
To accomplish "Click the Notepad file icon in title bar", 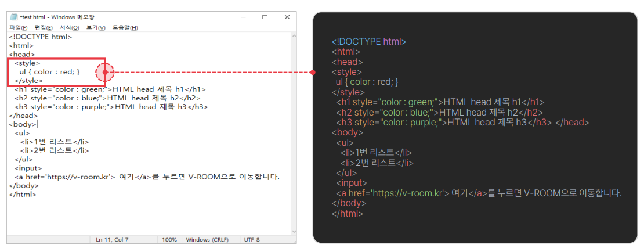I will (x=13, y=17).
